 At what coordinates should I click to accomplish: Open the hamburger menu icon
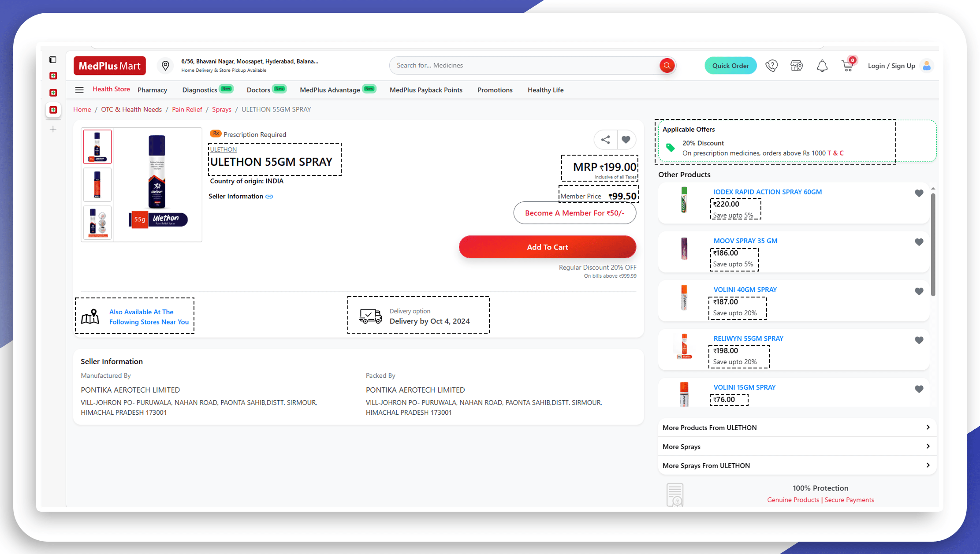tap(79, 90)
